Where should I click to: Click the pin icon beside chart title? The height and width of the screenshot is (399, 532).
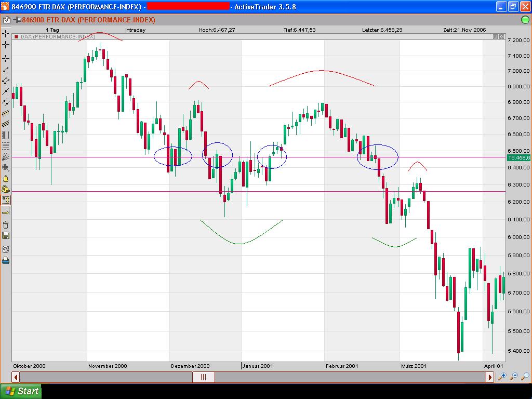point(17,20)
